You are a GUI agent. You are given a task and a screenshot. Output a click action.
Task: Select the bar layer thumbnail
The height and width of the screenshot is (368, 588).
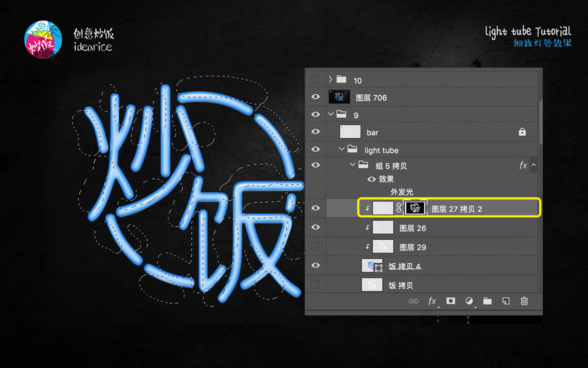click(350, 131)
